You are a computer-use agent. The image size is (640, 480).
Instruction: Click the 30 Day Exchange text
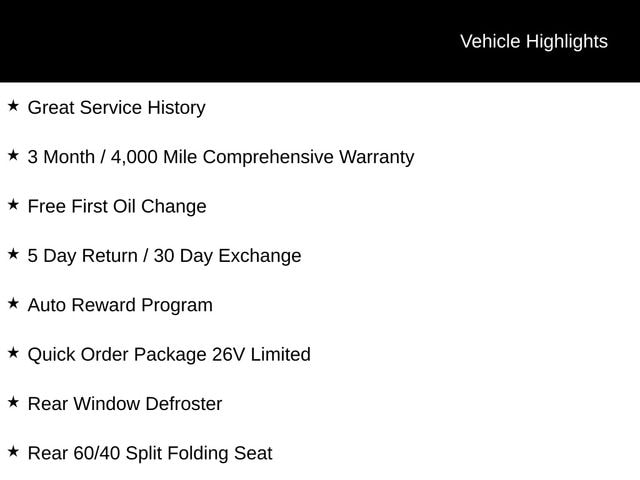tap(229, 255)
